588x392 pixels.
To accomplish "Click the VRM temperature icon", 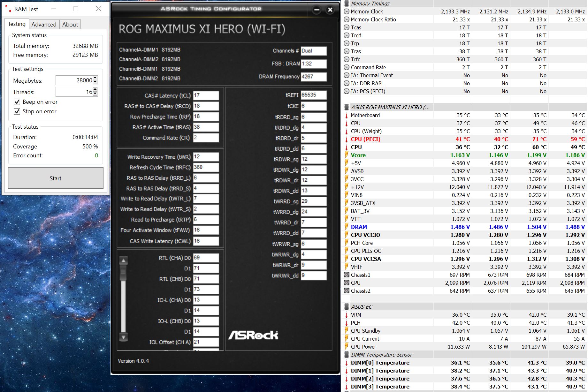I will [x=346, y=315].
